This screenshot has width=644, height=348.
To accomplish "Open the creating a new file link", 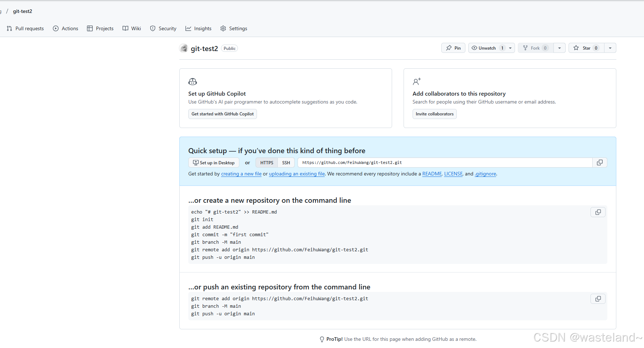I will pos(241,174).
